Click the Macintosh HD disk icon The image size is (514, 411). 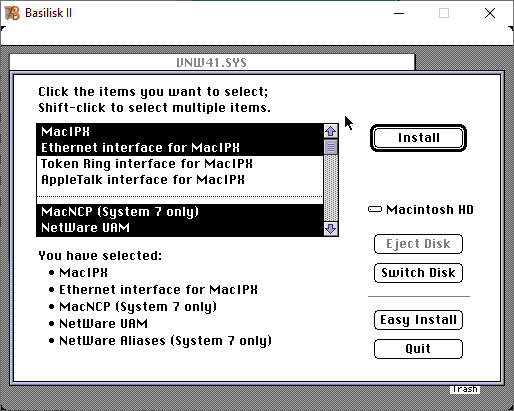point(375,209)
